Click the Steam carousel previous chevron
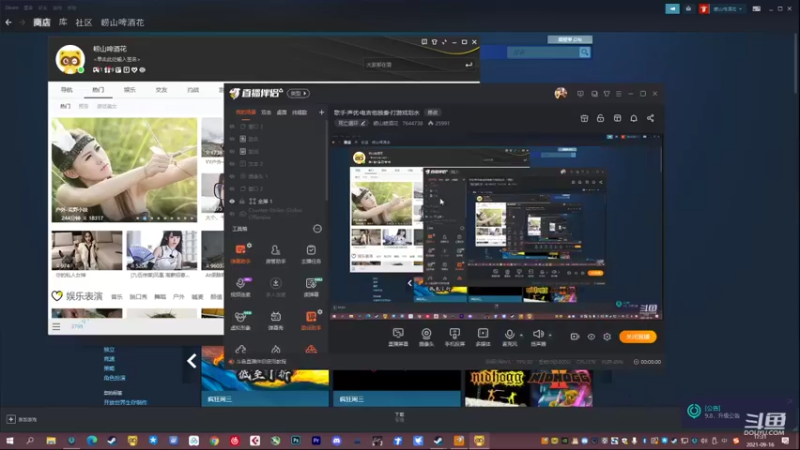Viewport: 800px width, 450px height. [x=191, y=361]
